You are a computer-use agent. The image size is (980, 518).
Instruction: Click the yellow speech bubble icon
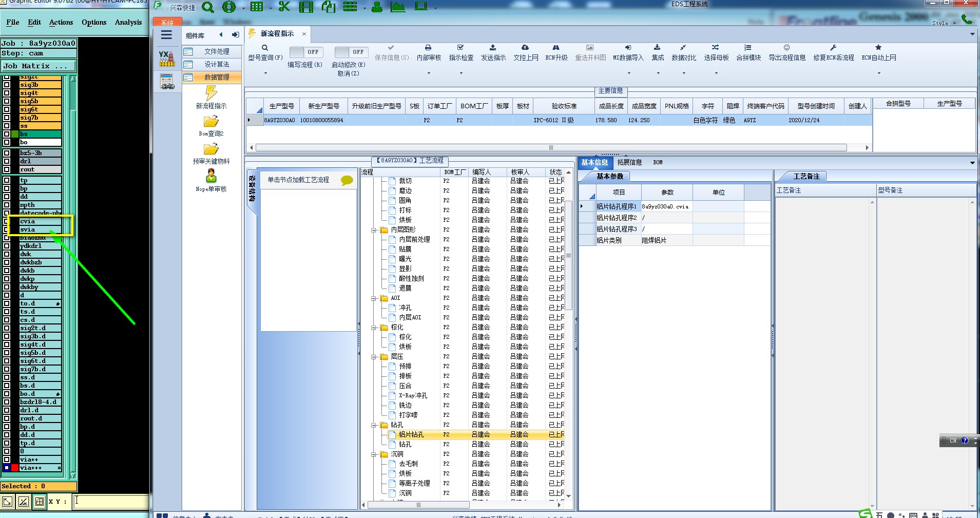[x=347, y=180]
